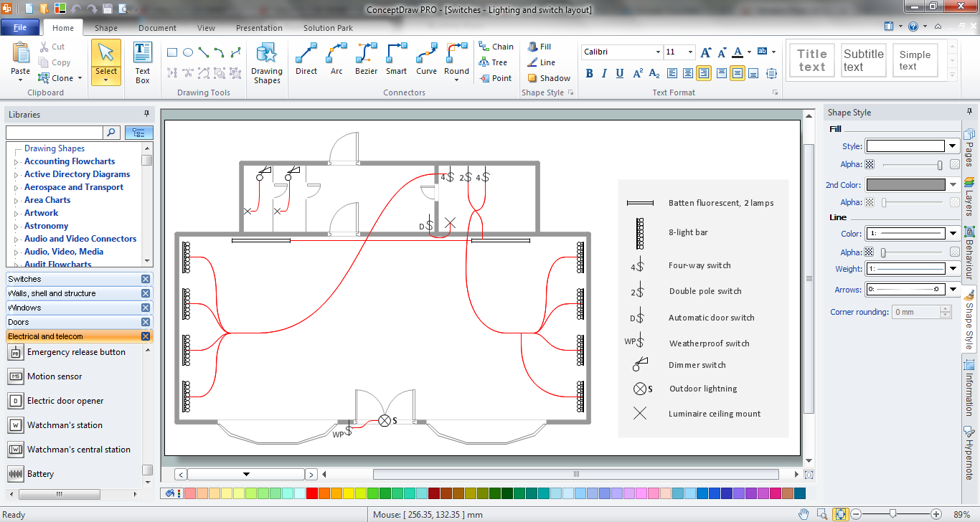Apply the Subtitle text style

click(863, 60)
